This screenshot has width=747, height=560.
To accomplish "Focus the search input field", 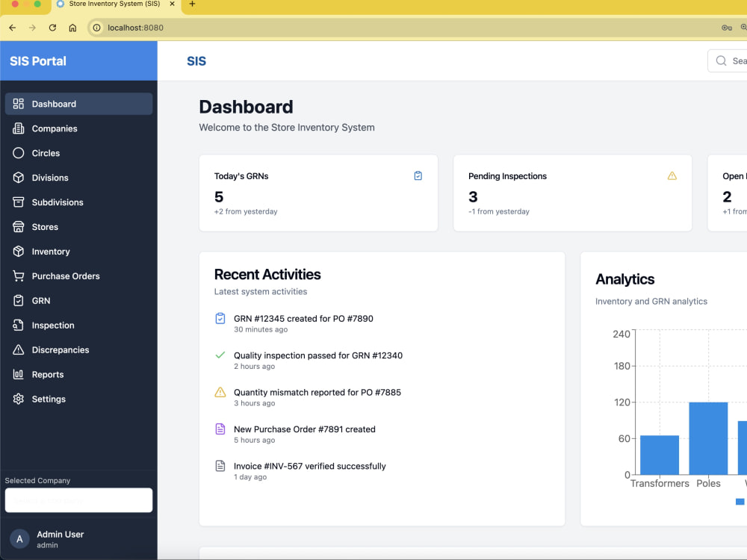I will (x=728, y=61).
